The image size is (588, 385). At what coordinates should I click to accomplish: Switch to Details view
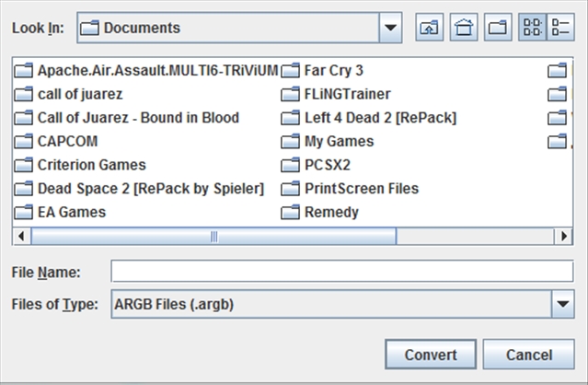(x=560, y=28)
